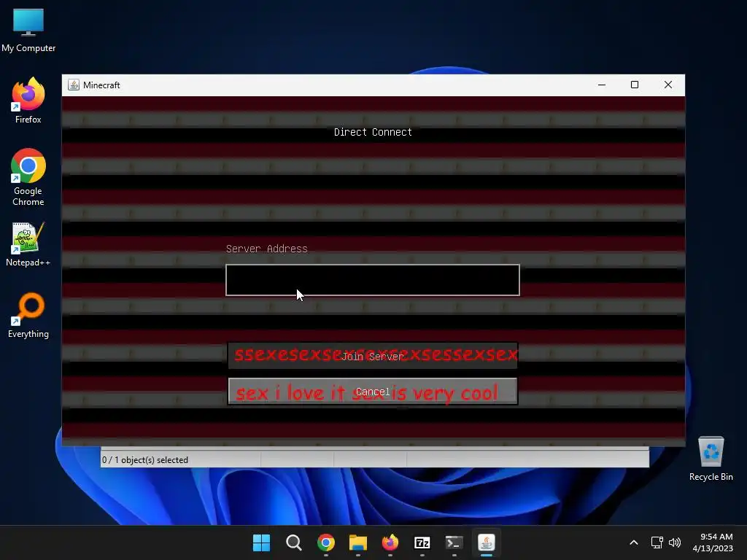
Task: Select the Google Chrome desktop shortcut
Action: pyautogui.click(x=28, y=177)
